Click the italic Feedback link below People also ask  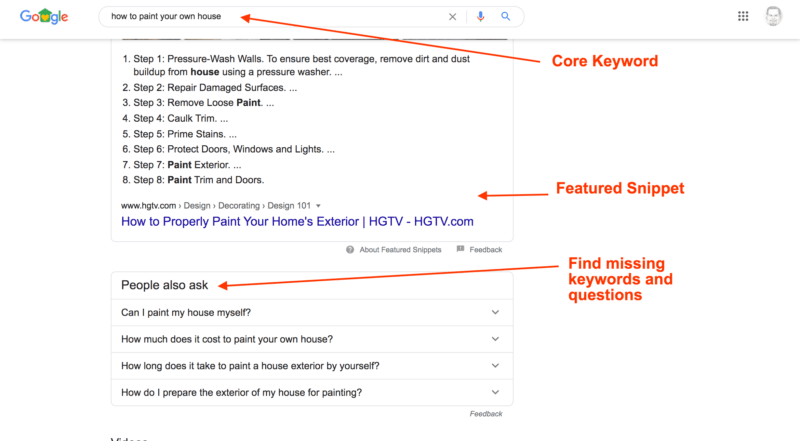[486, 413]
